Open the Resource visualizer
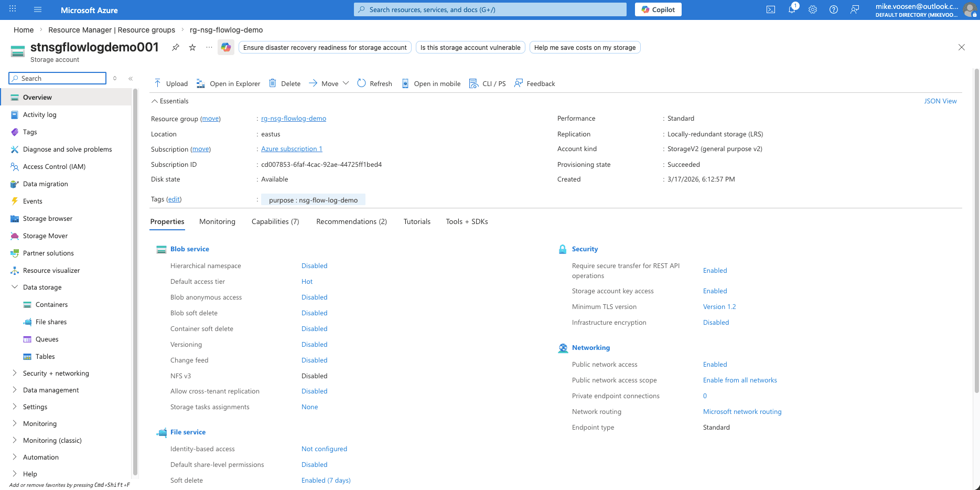Screen dimensions: 980x490 click(x=51, y=270)
